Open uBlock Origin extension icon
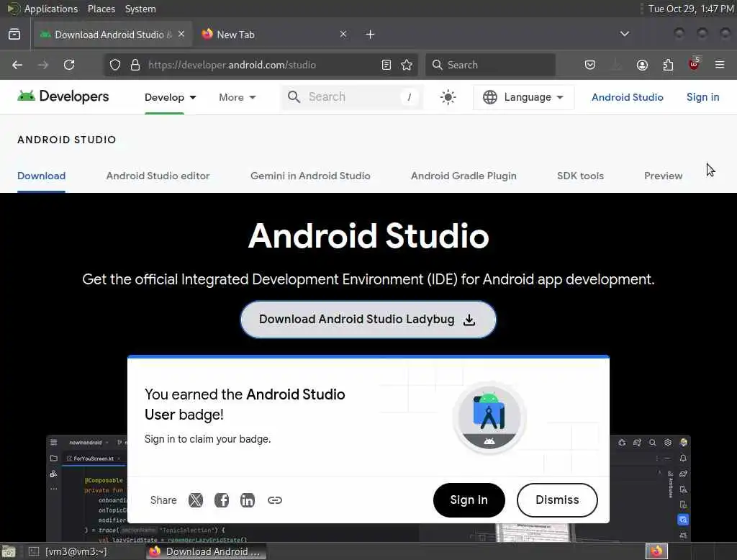737x560 pixels. 694,63
